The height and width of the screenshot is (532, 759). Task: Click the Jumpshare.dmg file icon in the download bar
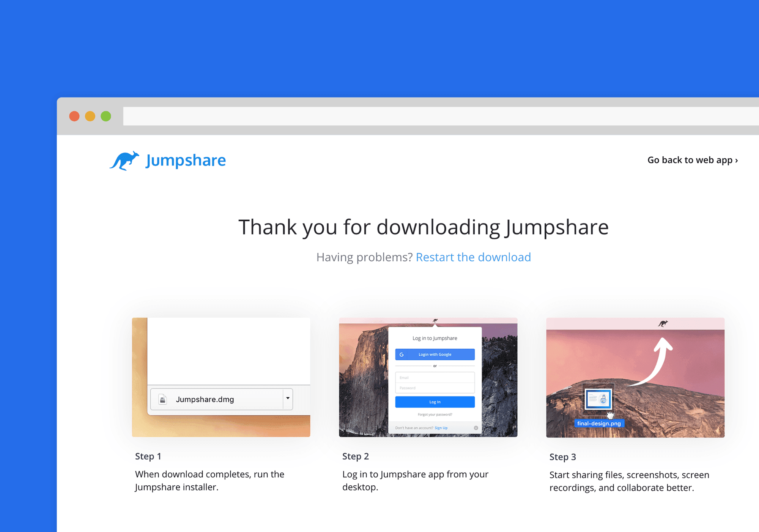pyautogui.click(x=162, y=399)
